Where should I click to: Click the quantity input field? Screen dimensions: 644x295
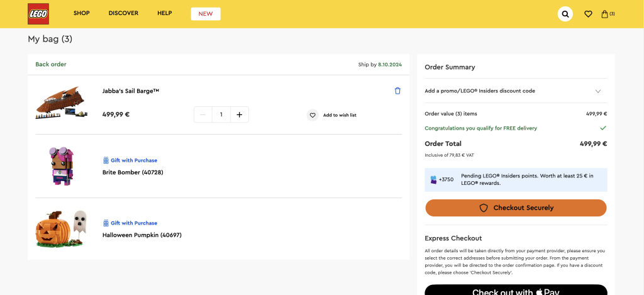[x=221, y=114]
